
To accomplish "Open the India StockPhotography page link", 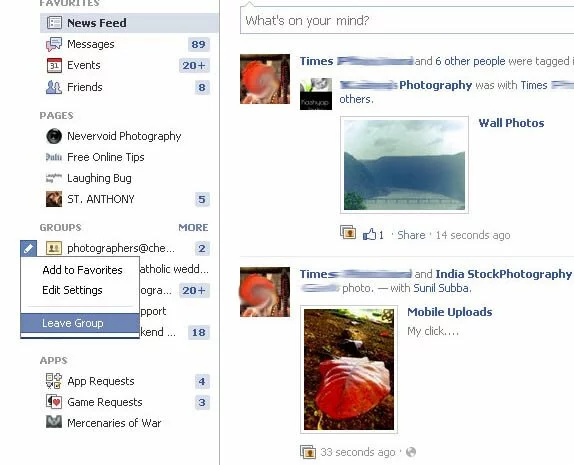I will [504, 274].
